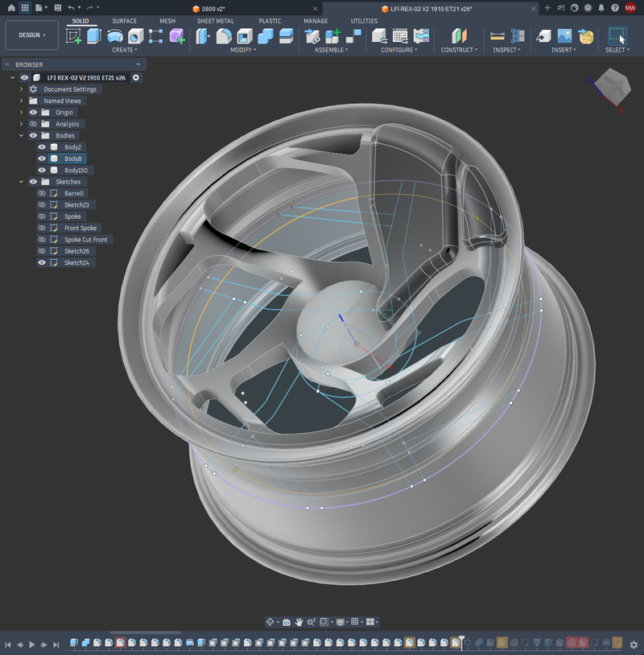Click the ViewCube in the viewport
Viewport: 644px width, 655px height.
pyautogui.click(x=613, y=87)
